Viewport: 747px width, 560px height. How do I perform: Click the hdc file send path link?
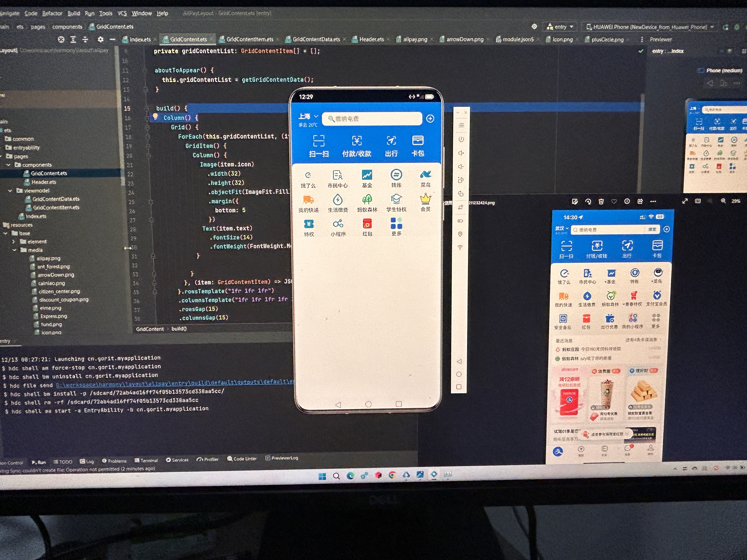(175, 384)
